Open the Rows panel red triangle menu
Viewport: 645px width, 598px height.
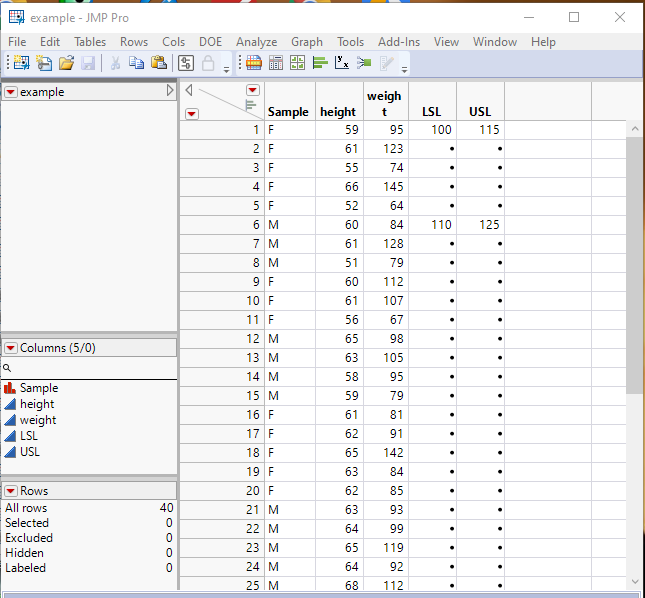[x=11, y=491]
